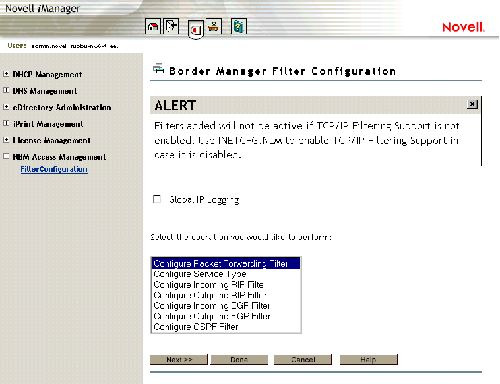Open the Configure icon in the toolbar
Screen dimensions: 500x384
[x=214, y=26]
